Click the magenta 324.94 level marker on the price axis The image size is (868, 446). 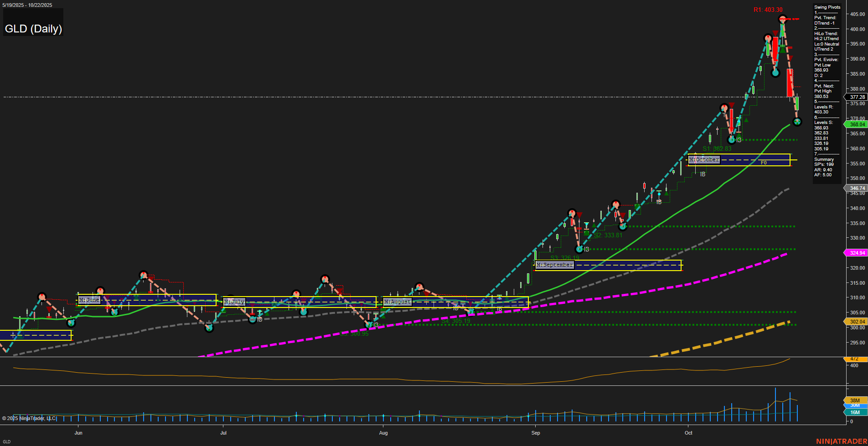click(855, 253)
